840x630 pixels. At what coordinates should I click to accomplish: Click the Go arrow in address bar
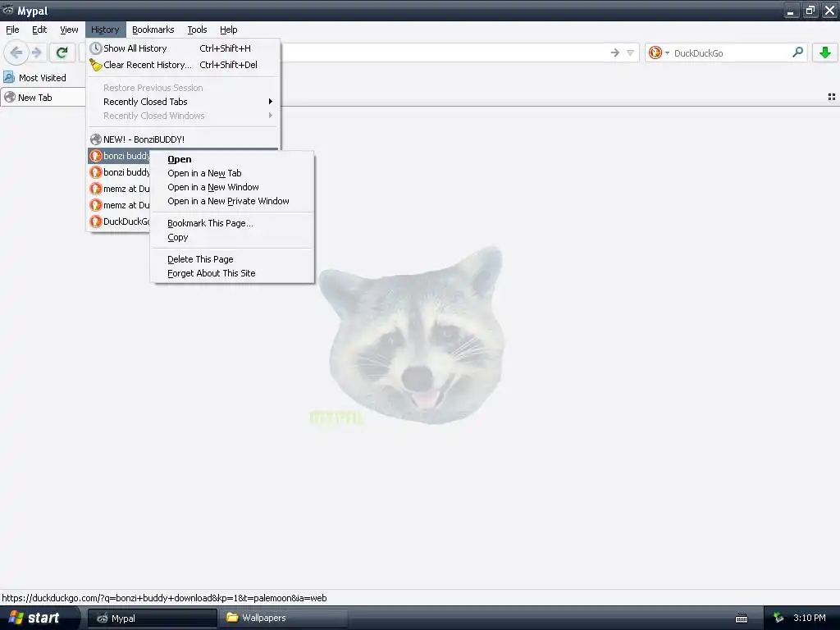coord(615,52)
